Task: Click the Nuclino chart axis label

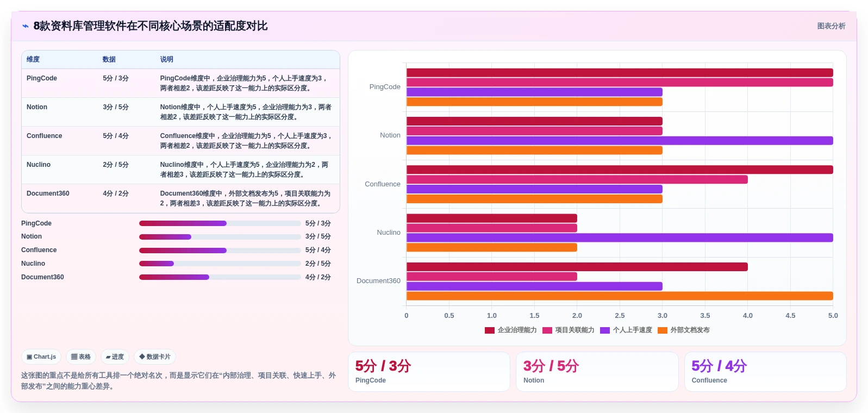Action: (x=389, y=233)
